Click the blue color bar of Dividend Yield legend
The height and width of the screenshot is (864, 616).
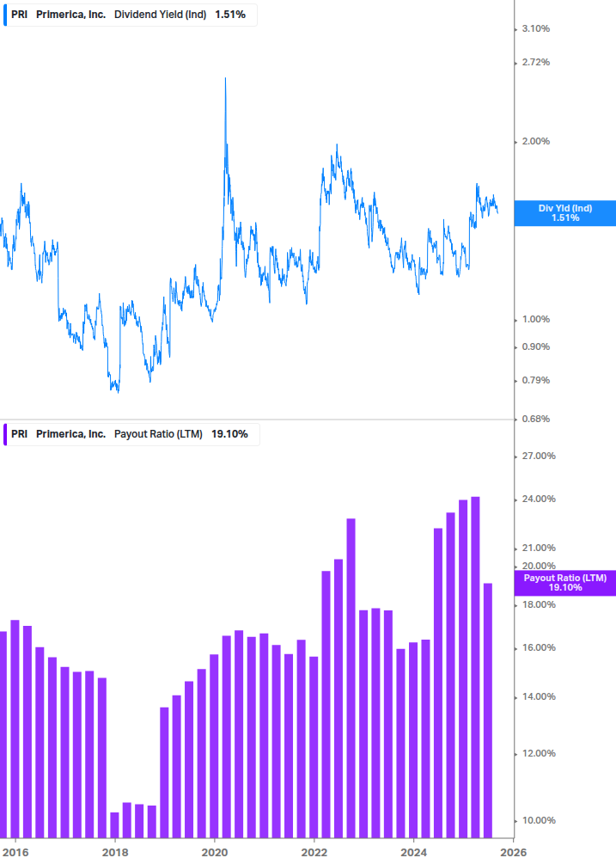(5, 15)
